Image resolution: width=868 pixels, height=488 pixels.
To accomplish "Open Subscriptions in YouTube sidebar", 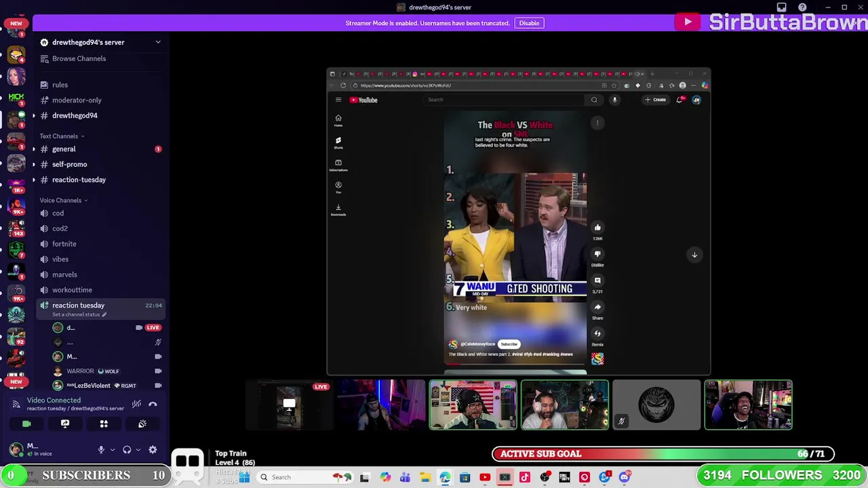I will pyautogui.click(x=338, y=165).
